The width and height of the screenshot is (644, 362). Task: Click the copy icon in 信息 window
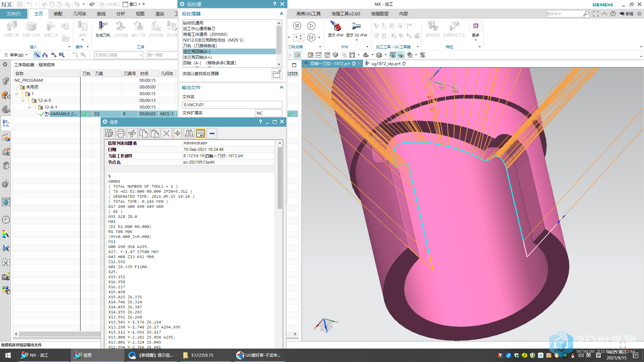pyautogui.click(x=144, y=133)
